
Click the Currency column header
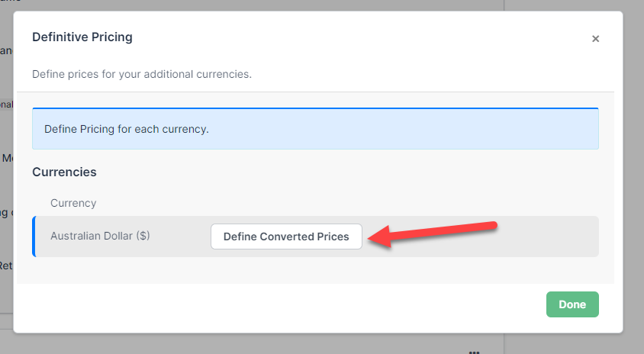tap(73, 204)
